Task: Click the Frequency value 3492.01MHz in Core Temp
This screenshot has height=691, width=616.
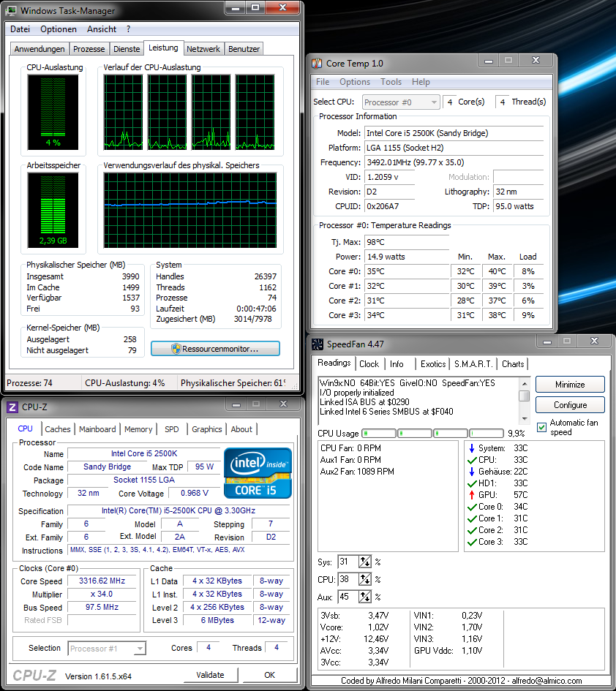Action: pos(416,162)
